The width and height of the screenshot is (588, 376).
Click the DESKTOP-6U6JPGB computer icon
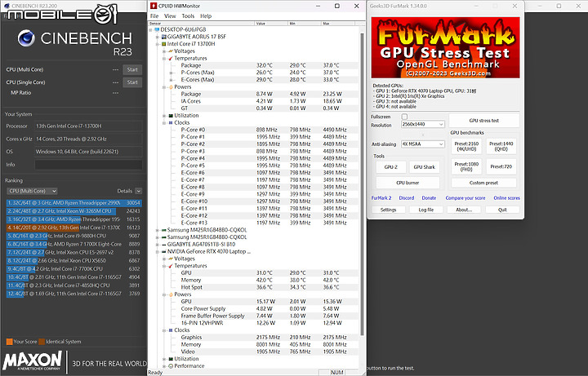pos(157,29)
